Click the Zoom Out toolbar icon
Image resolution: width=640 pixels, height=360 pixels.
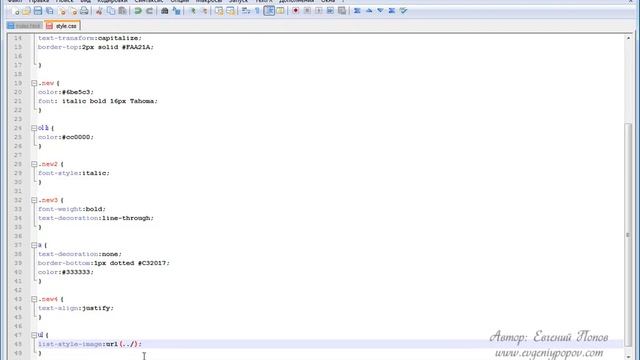204,11
